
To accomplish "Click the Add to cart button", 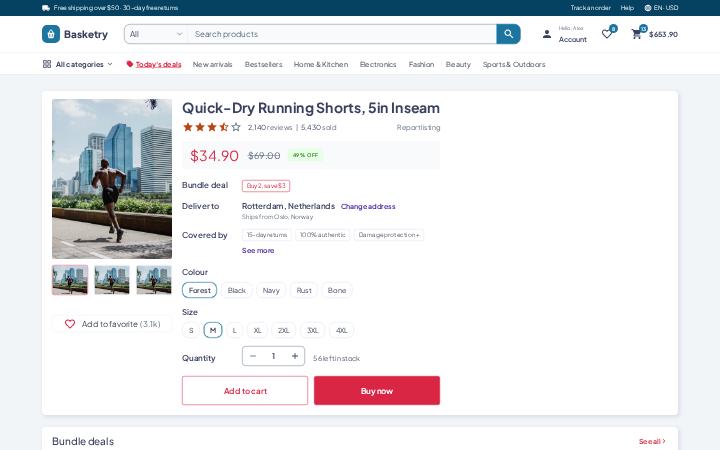I will 245,391.
